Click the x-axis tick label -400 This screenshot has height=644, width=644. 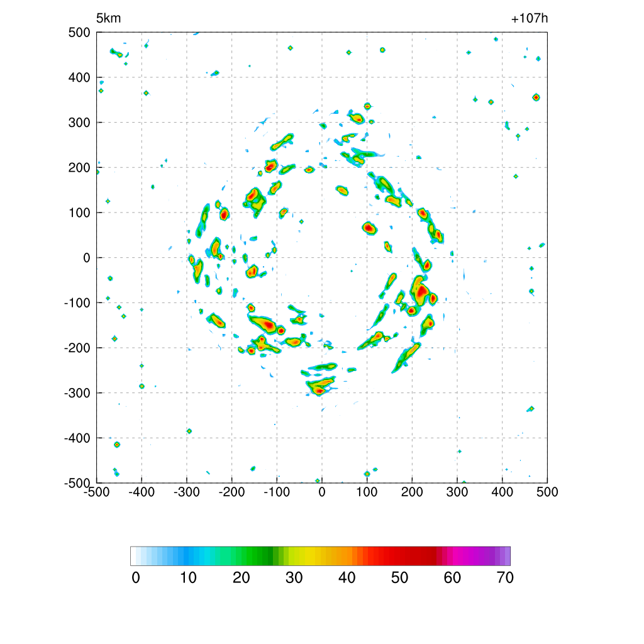pos(142,492)
